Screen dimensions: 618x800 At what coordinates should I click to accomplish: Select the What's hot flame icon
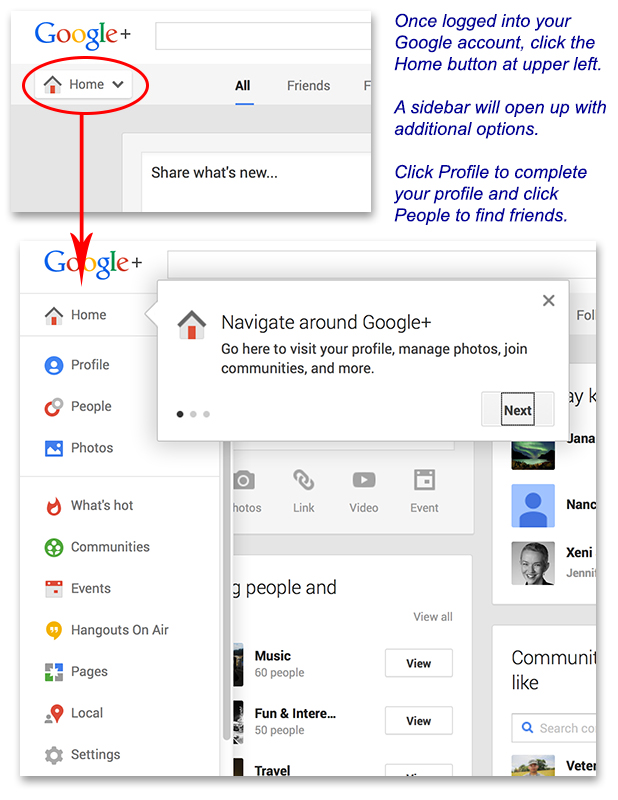[x=54, y=506]
